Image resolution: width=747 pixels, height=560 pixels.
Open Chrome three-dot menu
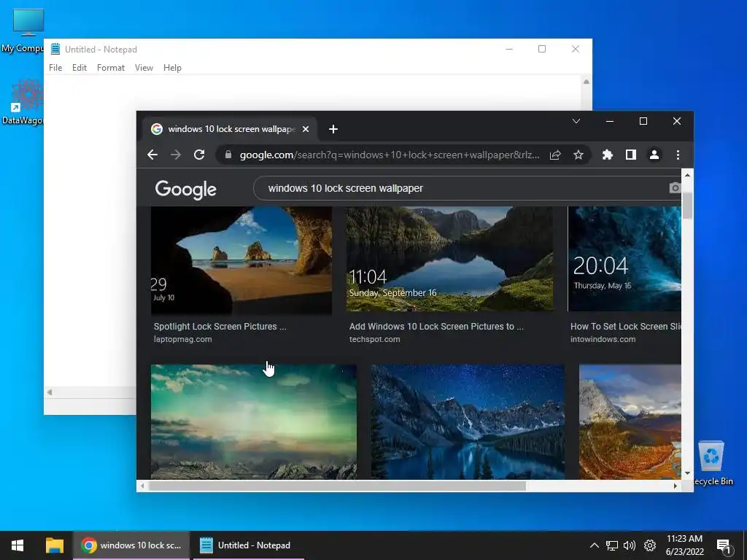678,155
